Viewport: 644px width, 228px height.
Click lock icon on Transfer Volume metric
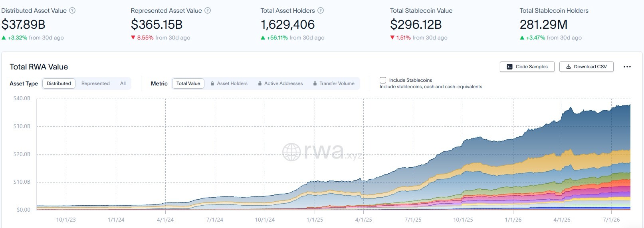coord(315,83)
